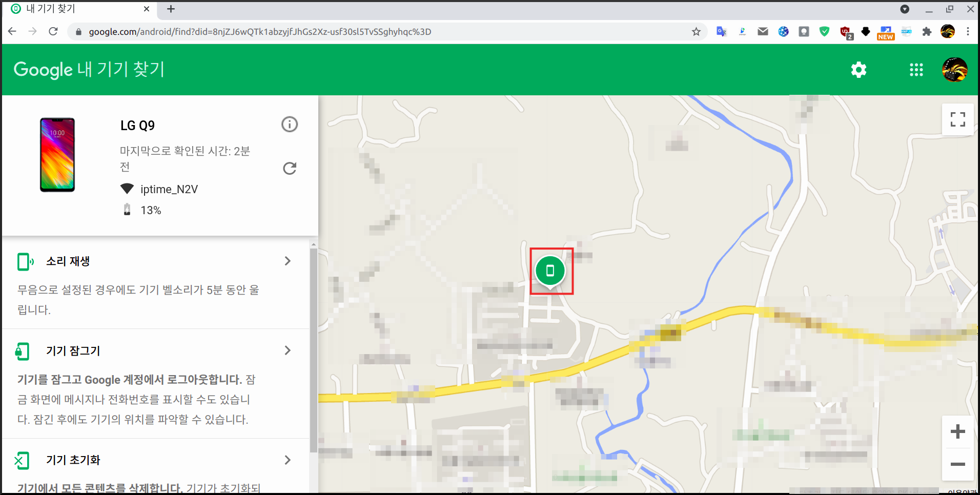Open the Google account avatar in green header
Screen dimensions: 980x495
coord(954,70)
